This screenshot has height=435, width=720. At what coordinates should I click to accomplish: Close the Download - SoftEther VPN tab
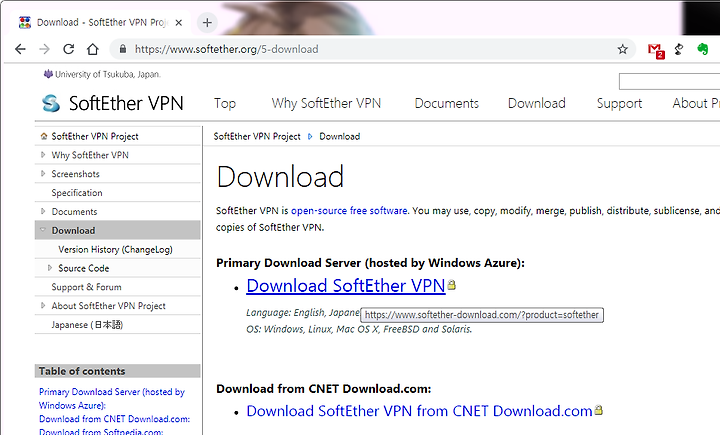(179, 23)
